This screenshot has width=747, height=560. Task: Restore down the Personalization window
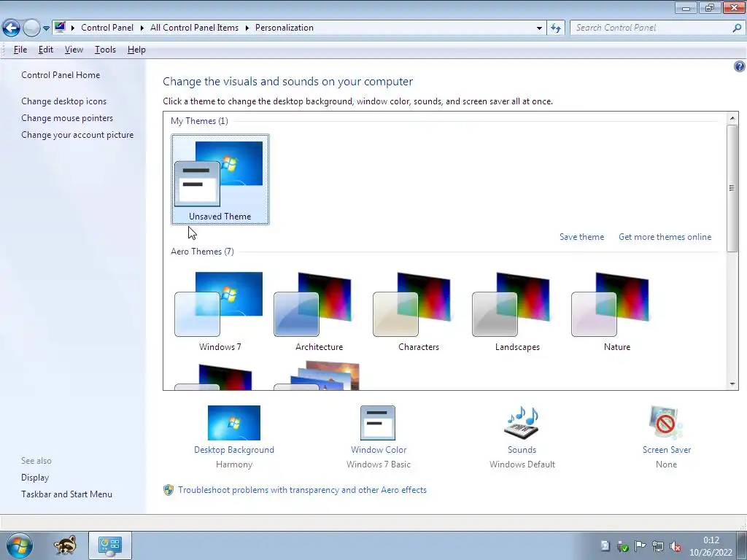[710, 7]
